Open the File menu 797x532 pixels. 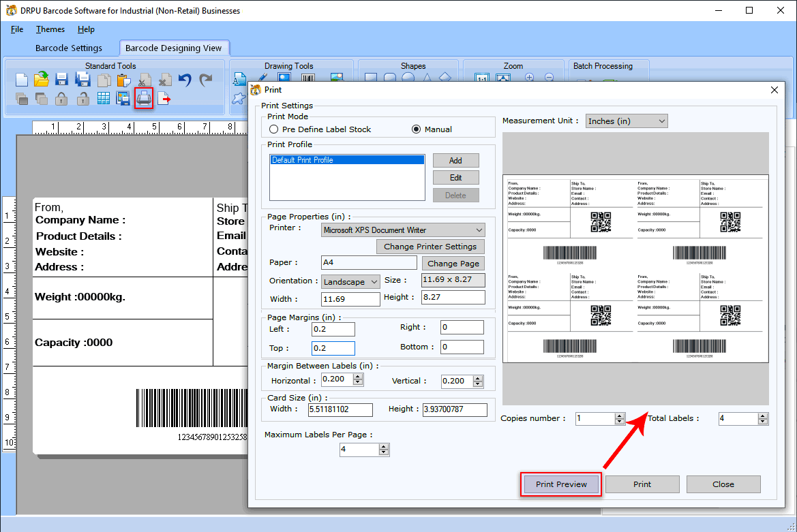pos(17,29)
